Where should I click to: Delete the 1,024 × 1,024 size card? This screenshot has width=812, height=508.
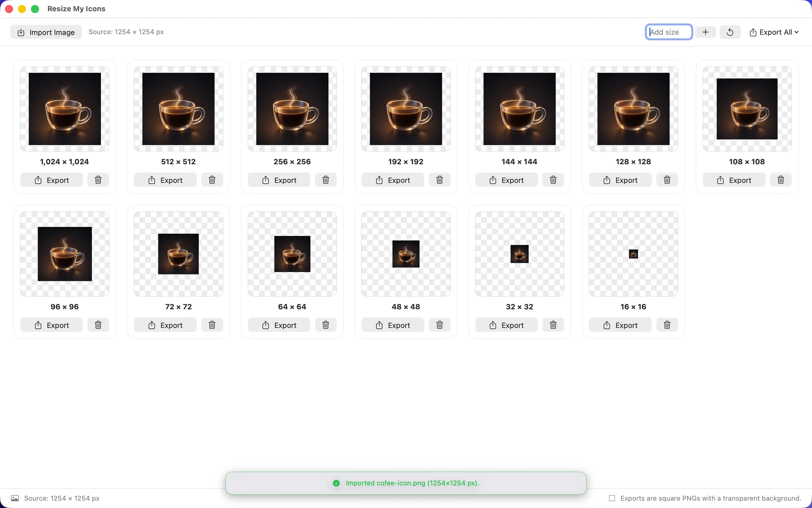pos(98,180)
